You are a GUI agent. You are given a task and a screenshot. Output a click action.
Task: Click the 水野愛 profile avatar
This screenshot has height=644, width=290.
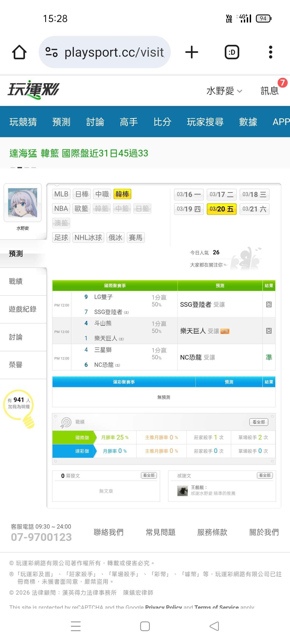(23, 203)
